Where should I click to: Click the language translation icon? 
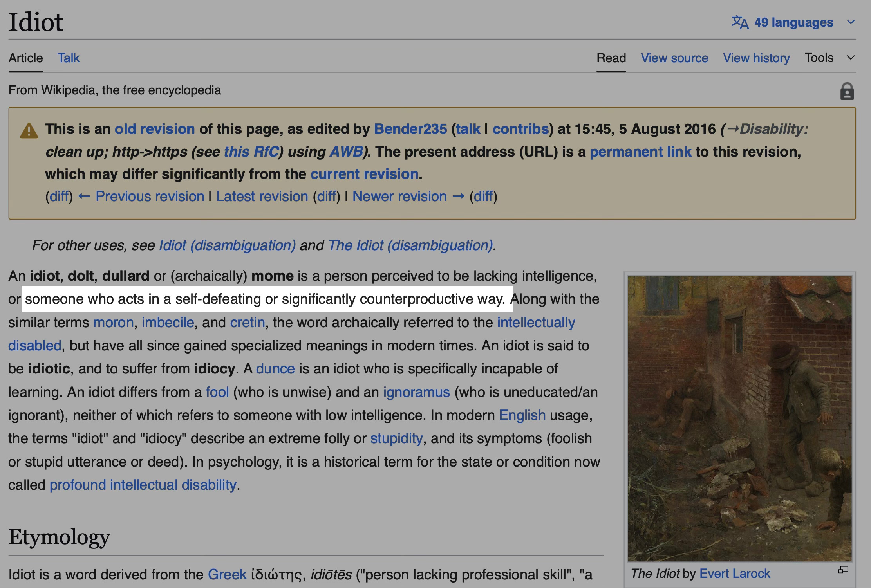740,22
